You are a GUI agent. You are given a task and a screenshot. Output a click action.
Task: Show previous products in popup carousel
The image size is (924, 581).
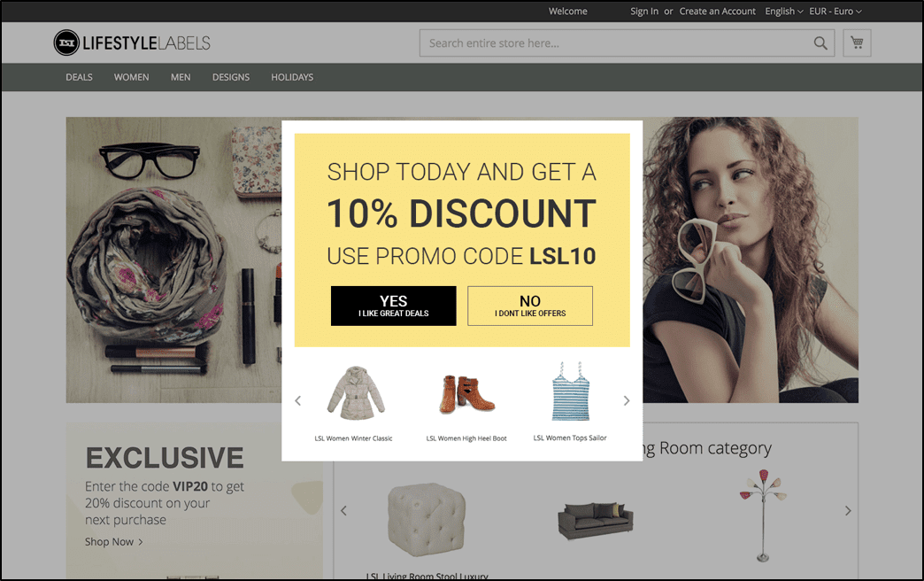coord(298,401)
